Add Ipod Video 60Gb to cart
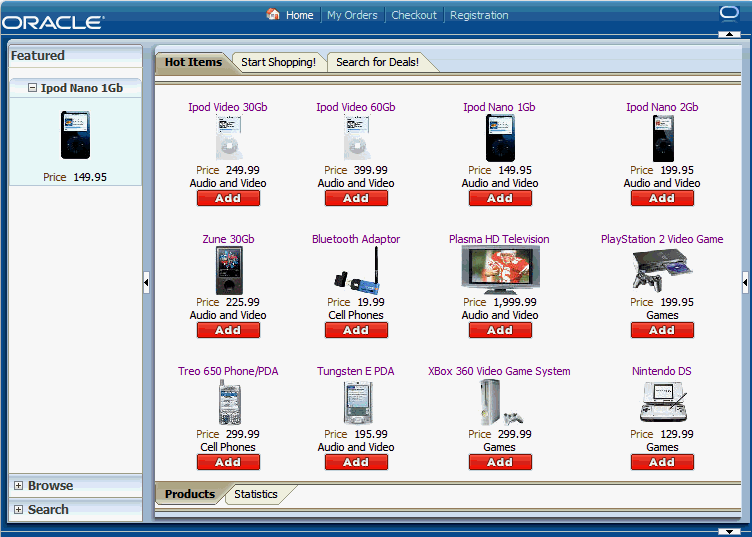Screen dimensions: 752x537 pos(356,198)
